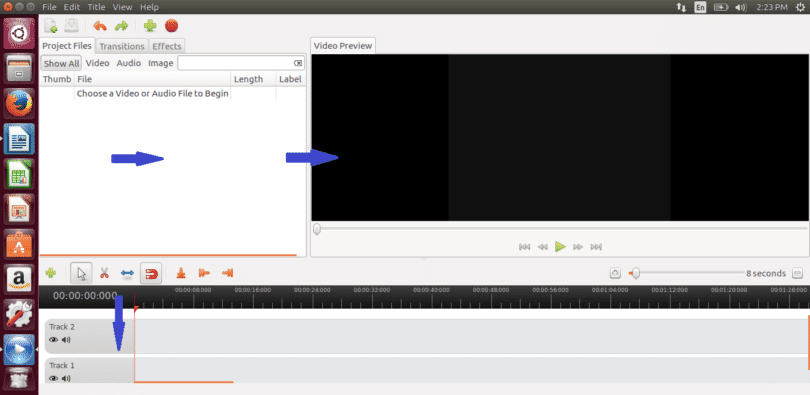Mute audio of Track 2
Viewport: 810px width, 395px height.
point(66,340)
